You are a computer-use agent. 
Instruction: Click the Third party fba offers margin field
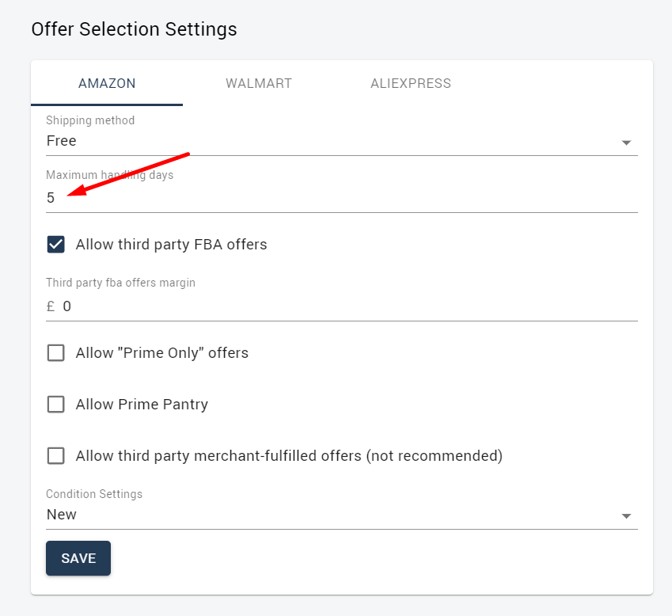pos(350,306)
